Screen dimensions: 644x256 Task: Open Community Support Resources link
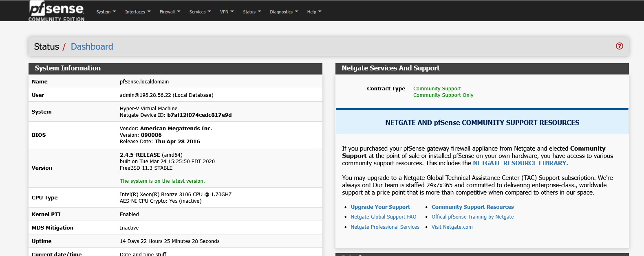[472, 207]
